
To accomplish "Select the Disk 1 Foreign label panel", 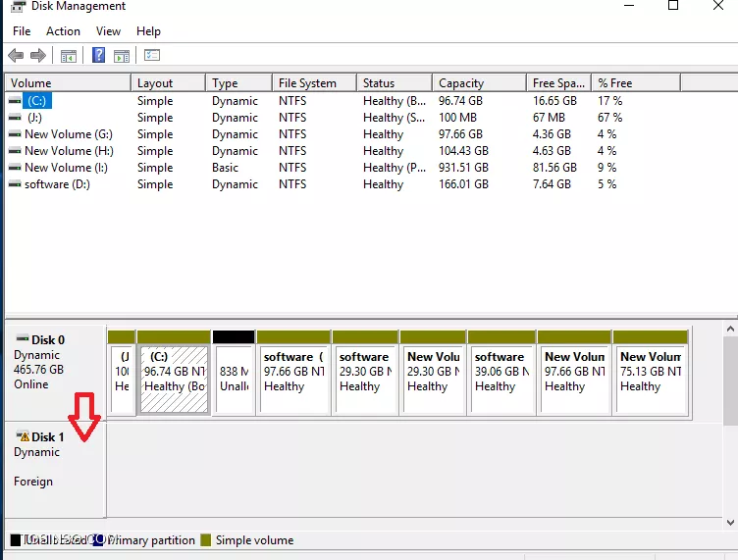I will pyautogui.click(x=55, y=470).
